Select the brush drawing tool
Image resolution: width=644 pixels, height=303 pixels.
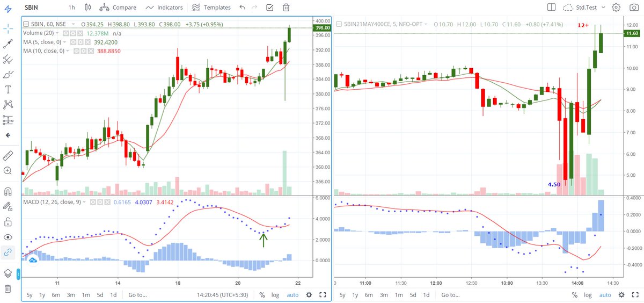8,74
